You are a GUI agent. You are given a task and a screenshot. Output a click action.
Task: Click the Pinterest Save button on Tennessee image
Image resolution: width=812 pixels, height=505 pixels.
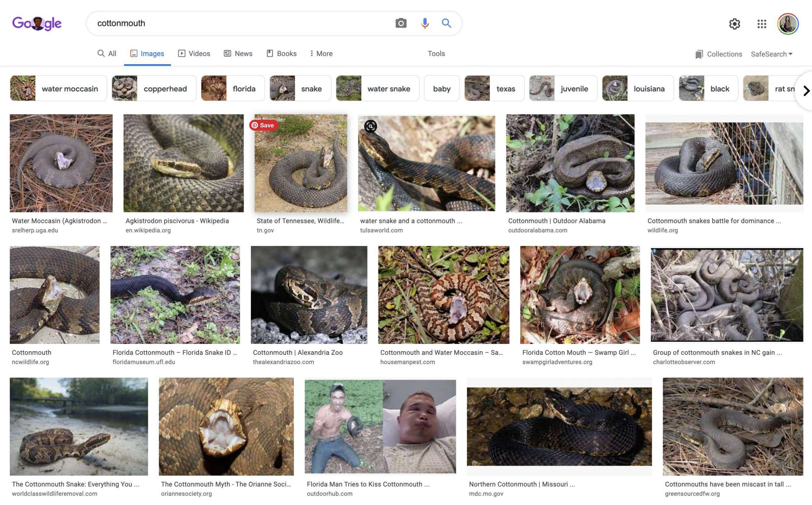pyautogui.click(x=263, y=125)
